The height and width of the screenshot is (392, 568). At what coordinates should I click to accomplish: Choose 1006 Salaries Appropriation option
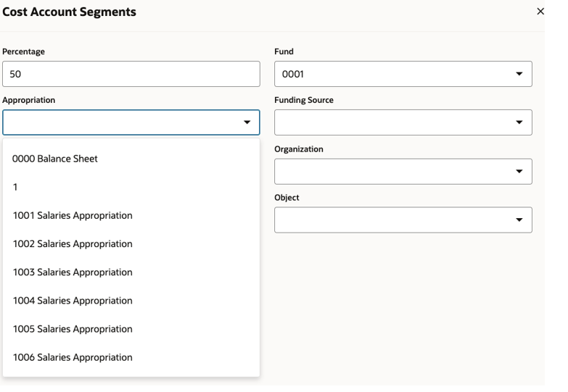pos(73,356)
